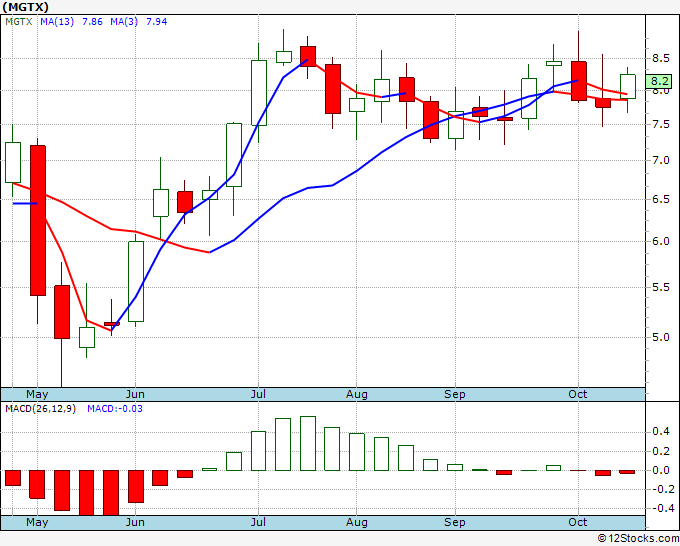Click the tallest green MACD bar in July

(308, 444)
